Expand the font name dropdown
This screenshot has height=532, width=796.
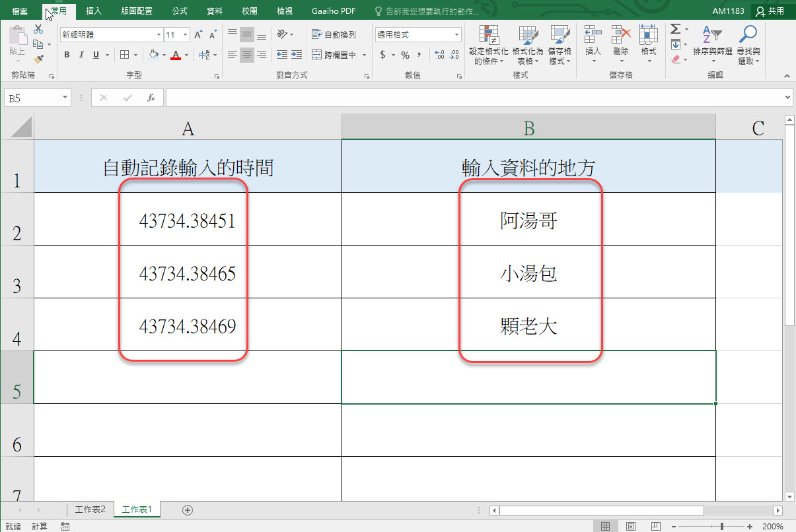[159, 35]
